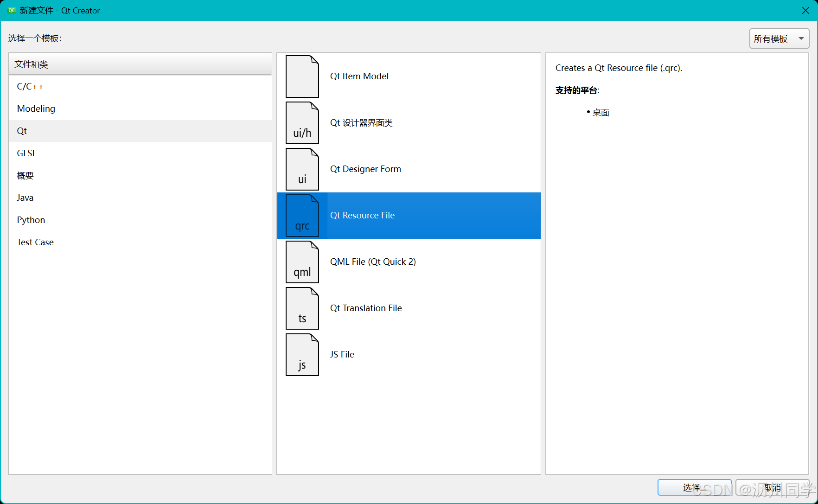Select the Test Case category
The width and height of the screenshot is (818, 504).
point(140,242)
